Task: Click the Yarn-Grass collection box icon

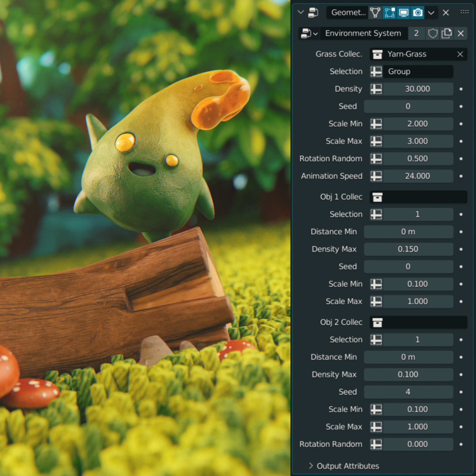Action: [x=377, y=54]
